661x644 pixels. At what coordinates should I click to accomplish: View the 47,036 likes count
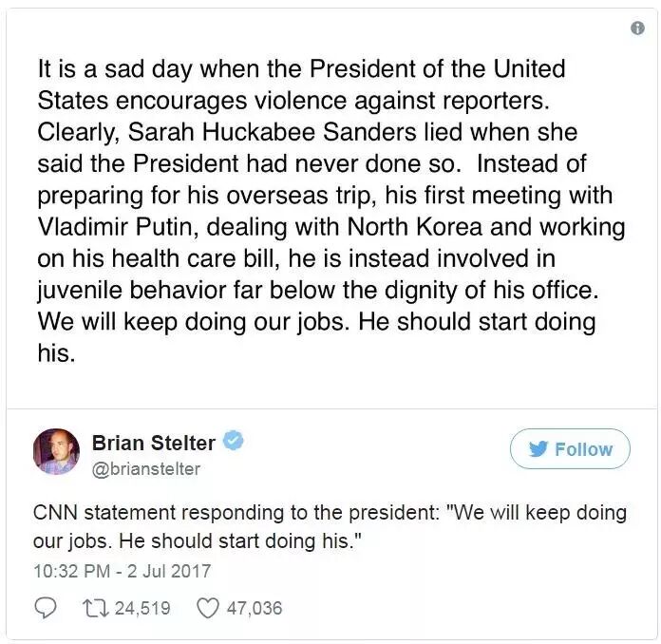point(255,608)
